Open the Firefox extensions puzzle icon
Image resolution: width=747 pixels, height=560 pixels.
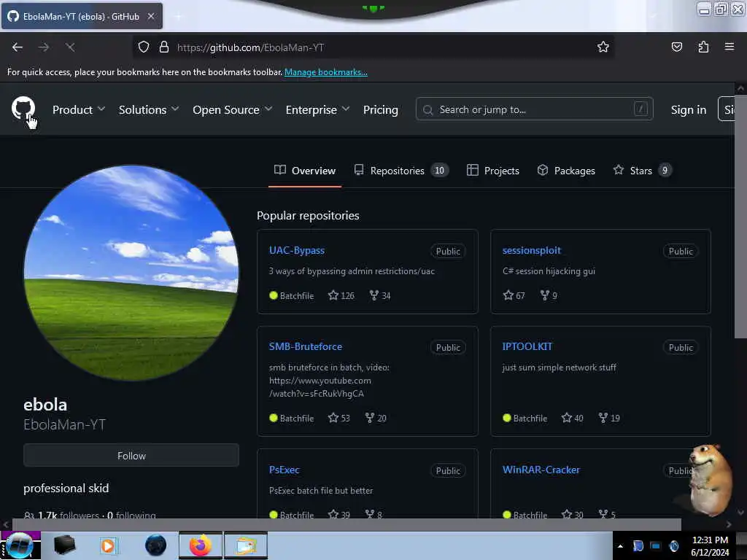point(703,47)
